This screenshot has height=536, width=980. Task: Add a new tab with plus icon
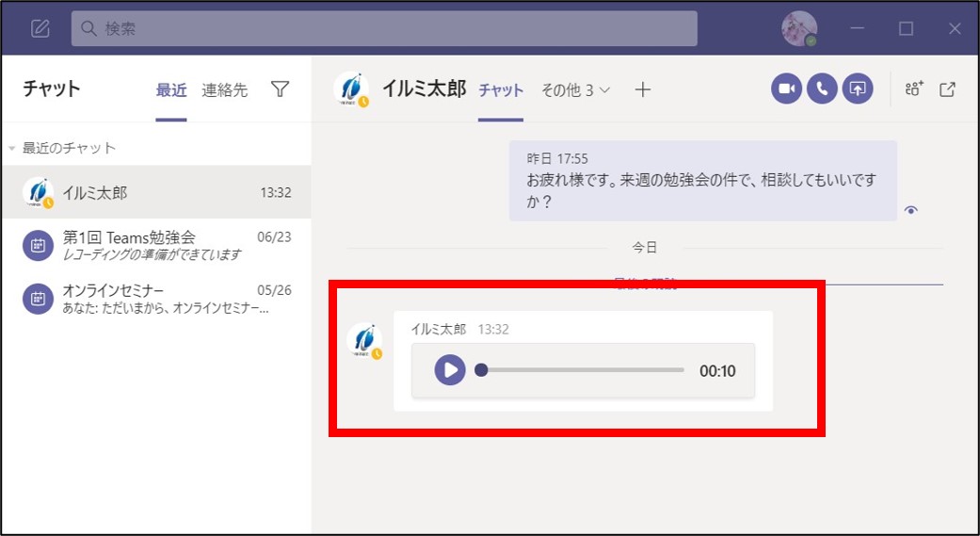click(642, 89)
